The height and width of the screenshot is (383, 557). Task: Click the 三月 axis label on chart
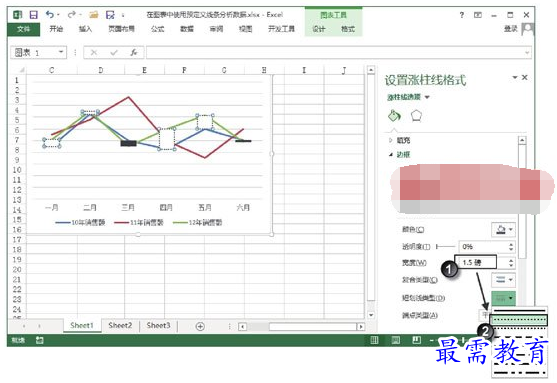coord(128,207)
